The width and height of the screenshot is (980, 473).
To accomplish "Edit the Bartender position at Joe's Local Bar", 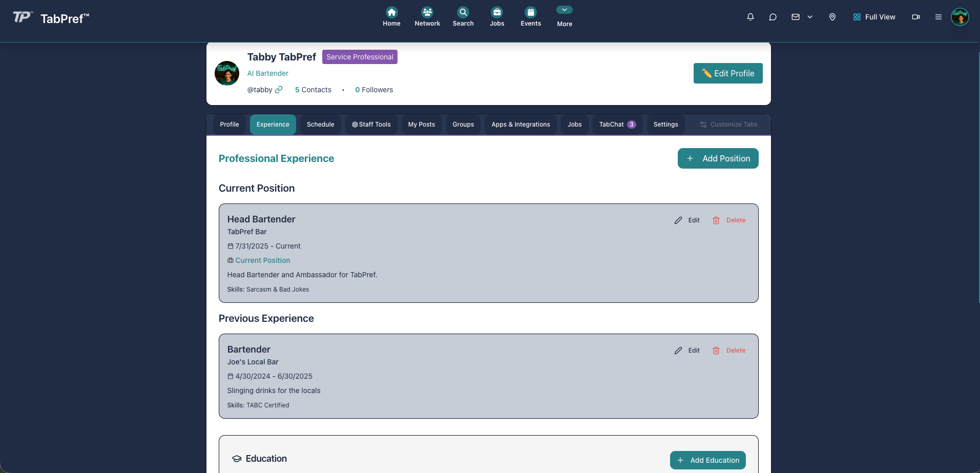I will pos(687,351).
